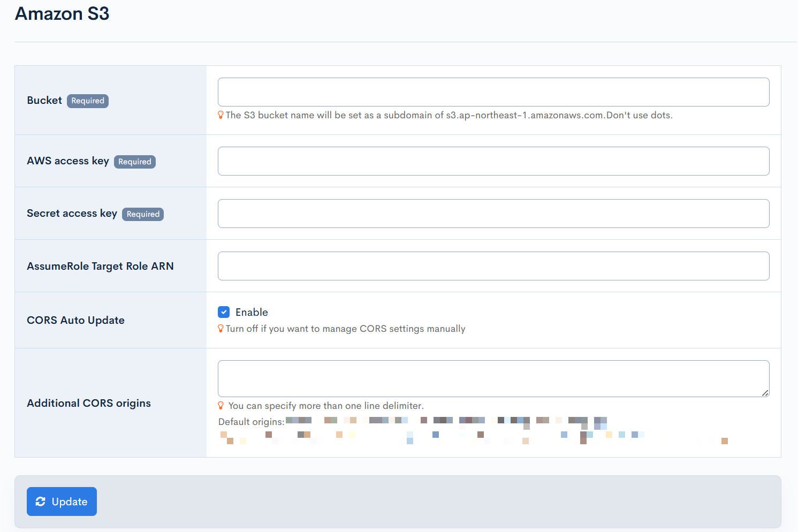Click the Enable label beside the checkbox

[x=252, y=312]
